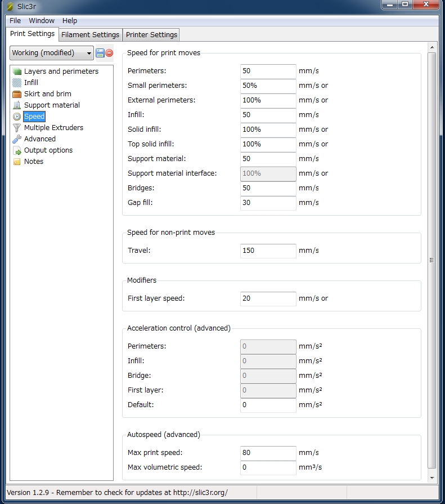This screenshot has height=504, width=445.
Task: Click the Skirt and brim icon
Action: click(17, 94)
